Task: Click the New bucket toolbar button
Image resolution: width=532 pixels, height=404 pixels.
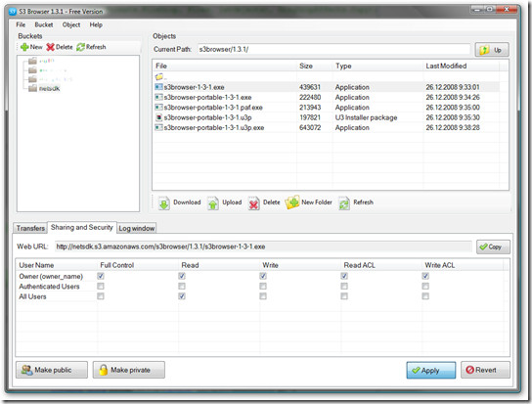Action: [x=31, y=47]
